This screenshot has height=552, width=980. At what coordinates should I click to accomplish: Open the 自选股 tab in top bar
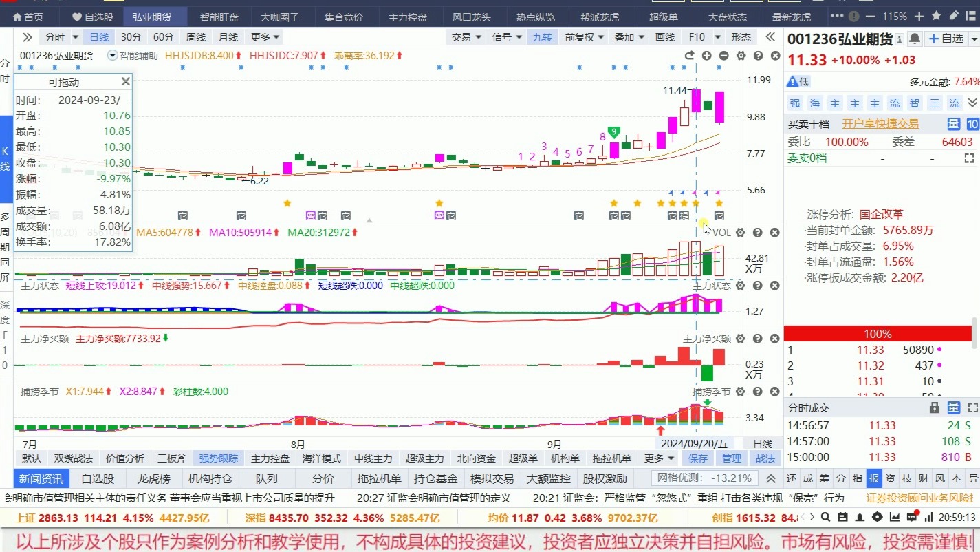(x=93, y=17)
